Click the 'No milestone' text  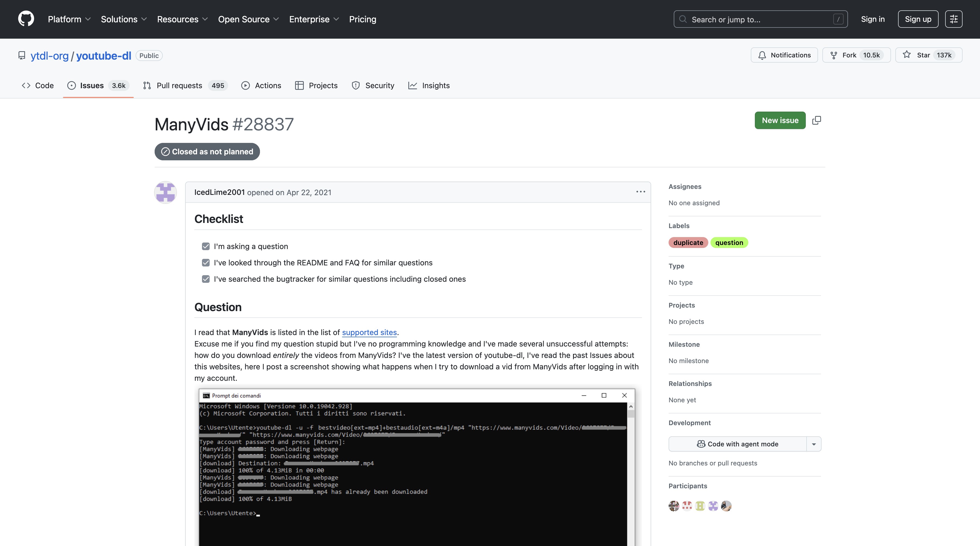click(689, 361)
